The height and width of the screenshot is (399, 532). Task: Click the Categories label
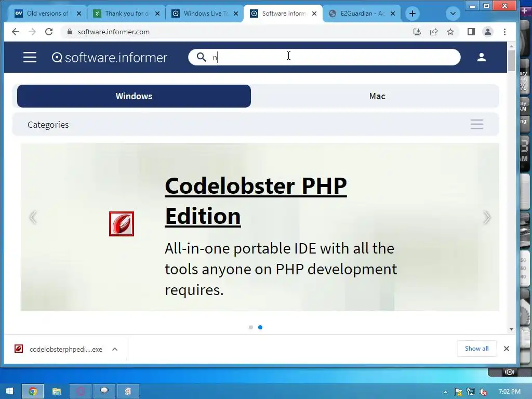[48, 125]
